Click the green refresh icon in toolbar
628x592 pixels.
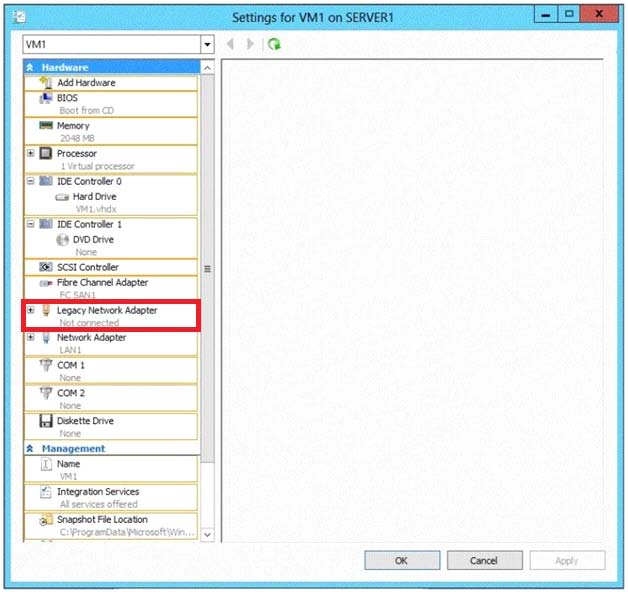(x=274, y=45)
